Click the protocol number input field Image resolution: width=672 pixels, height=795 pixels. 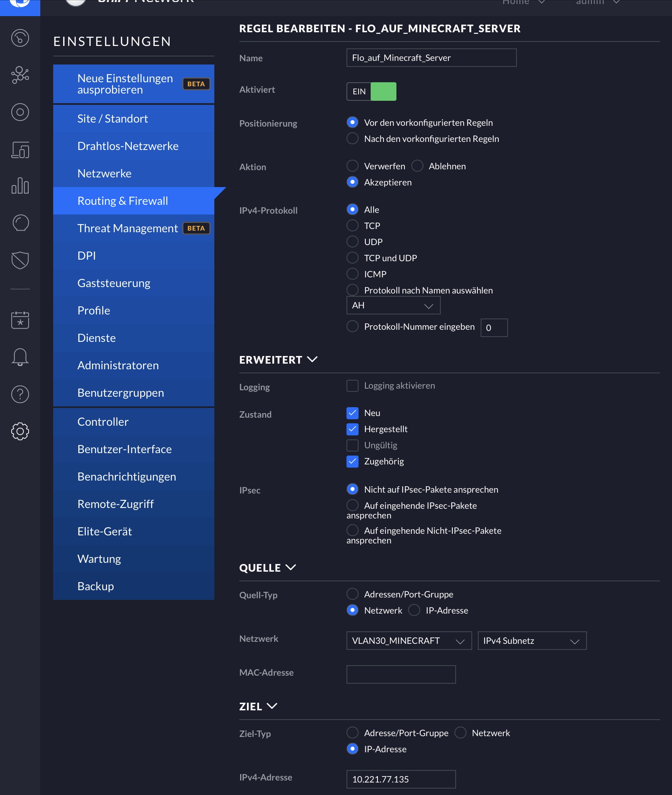[494, 328]
